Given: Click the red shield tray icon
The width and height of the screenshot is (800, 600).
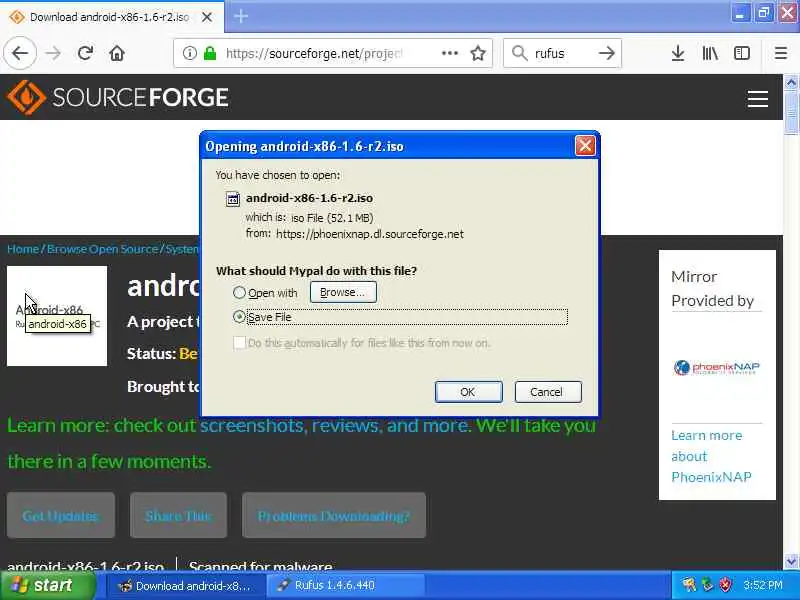Looking at the screenshot, I should coord(725,584).
